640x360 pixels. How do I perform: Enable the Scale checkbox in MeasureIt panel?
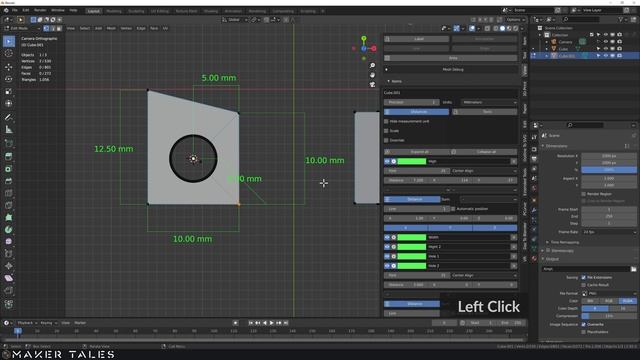(386, 131)
